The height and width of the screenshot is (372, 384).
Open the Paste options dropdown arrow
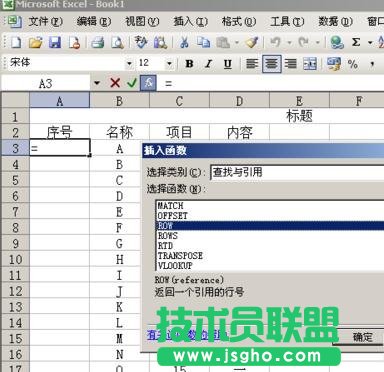237,43
